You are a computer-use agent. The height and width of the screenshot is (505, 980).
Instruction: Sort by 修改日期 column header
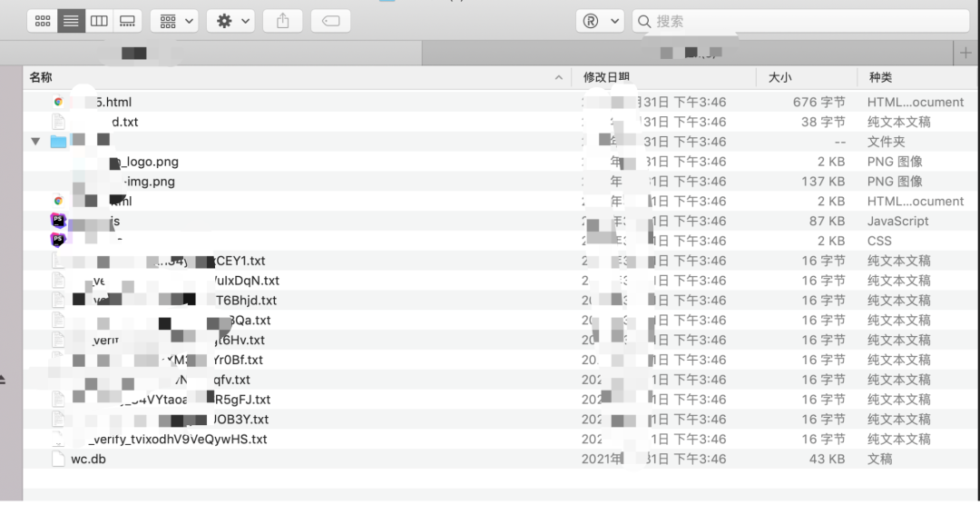click(606, 77)
